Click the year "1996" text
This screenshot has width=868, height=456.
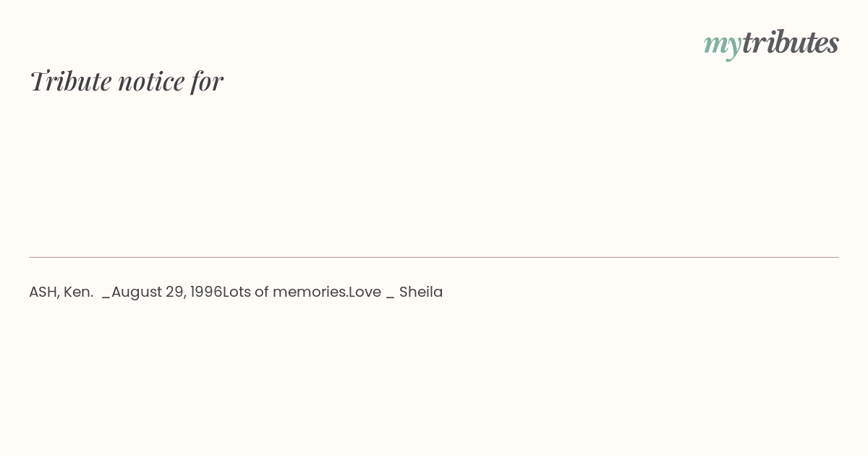[x=206, y=292]
